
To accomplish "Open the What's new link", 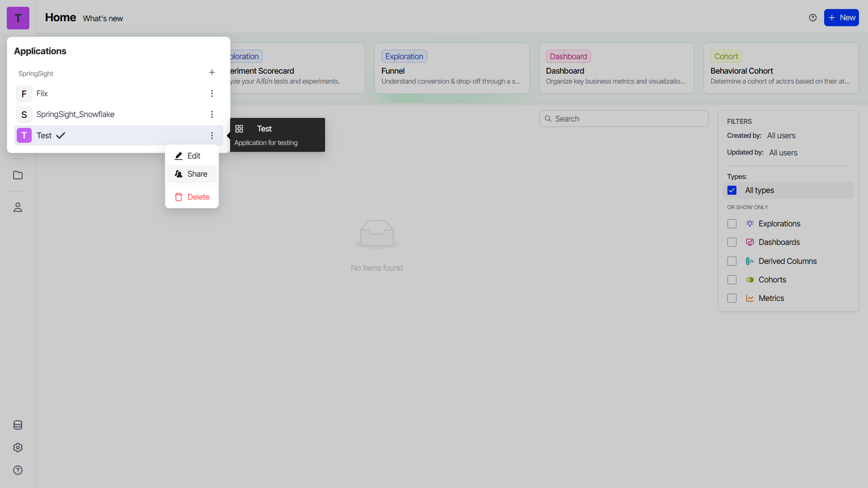I will (x=103, y=19).
